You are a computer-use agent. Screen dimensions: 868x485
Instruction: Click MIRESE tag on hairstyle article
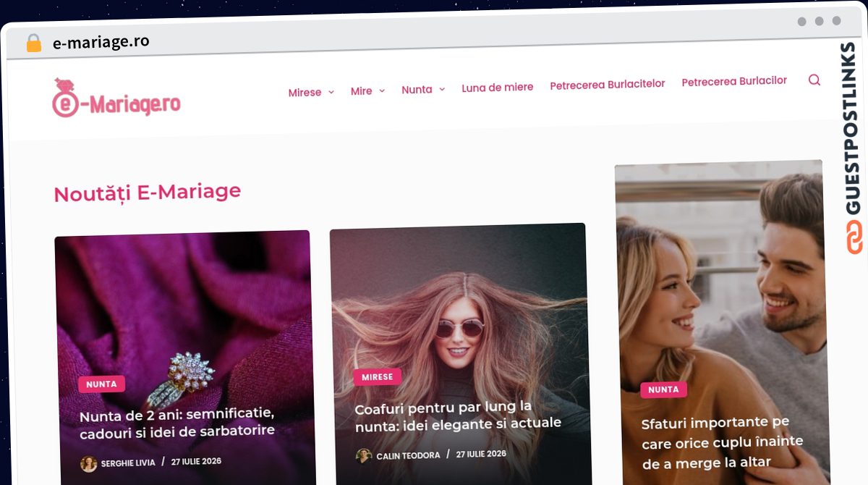pyautogui.click(x=378, y=377)
